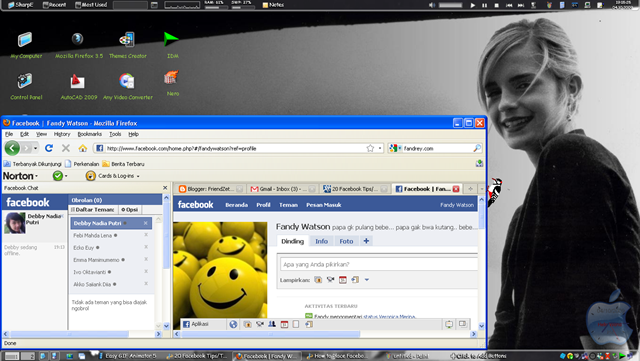This screenshot has width=640, height=361.
Task: Reload the page in Firefox
Action: coord(49,148)
